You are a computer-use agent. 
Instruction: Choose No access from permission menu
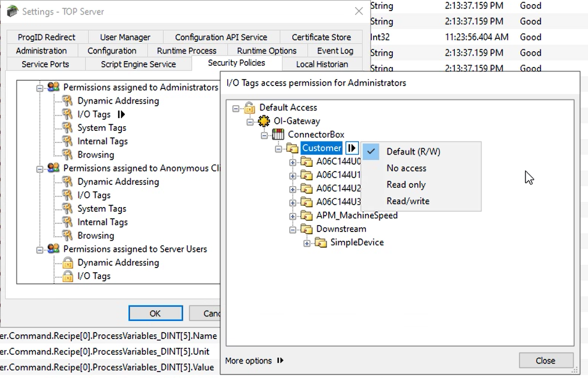pos(406,168)
